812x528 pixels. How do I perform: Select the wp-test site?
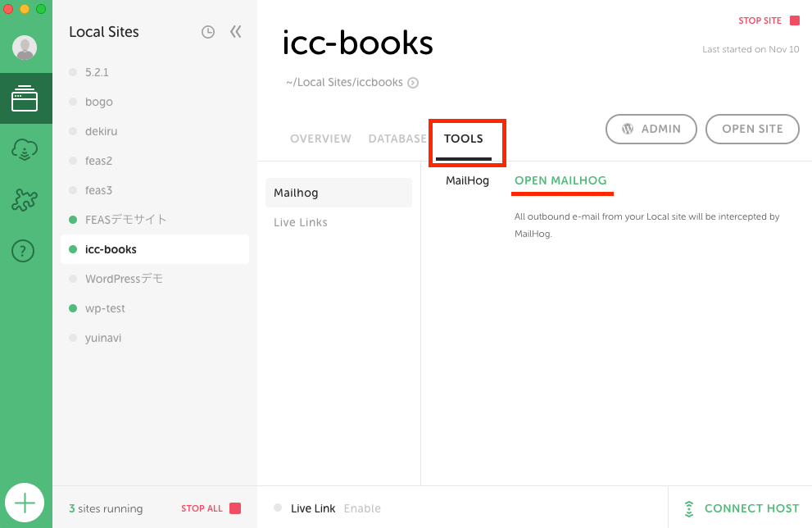tap(155, 308)
